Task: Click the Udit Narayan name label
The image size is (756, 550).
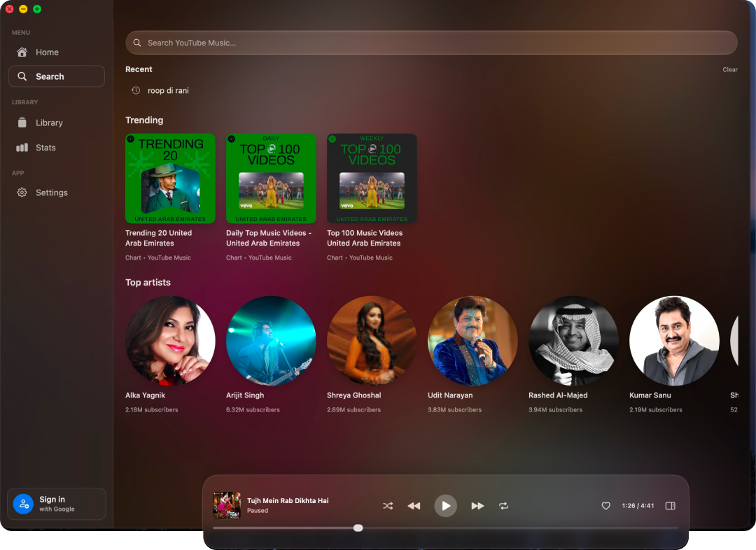Action: pyautogui.click(x=450, y=395)
